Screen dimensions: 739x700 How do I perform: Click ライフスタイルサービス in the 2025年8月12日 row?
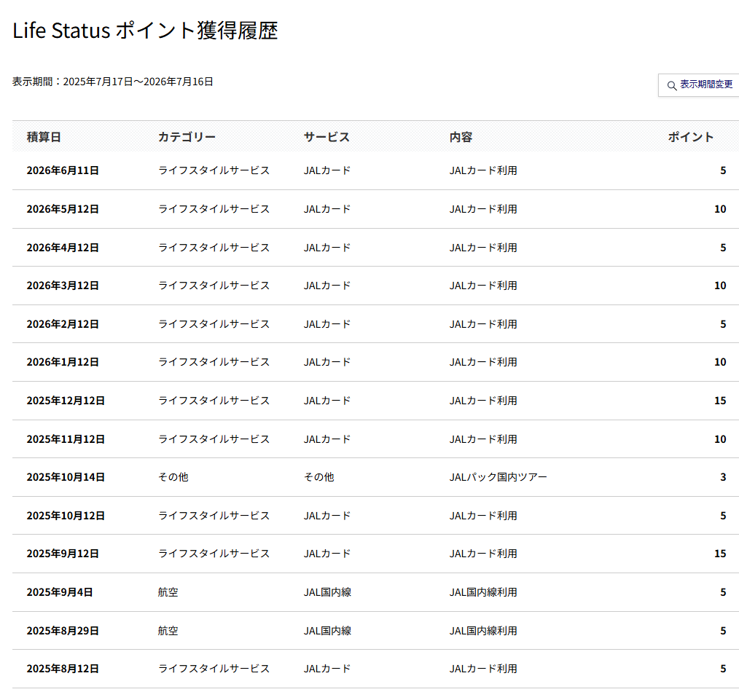point(214,669)
